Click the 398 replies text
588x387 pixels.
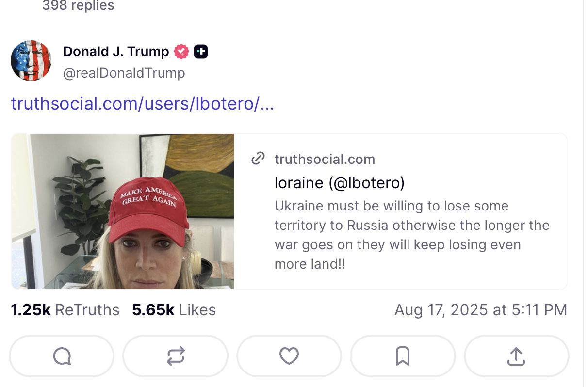(78, 6)
